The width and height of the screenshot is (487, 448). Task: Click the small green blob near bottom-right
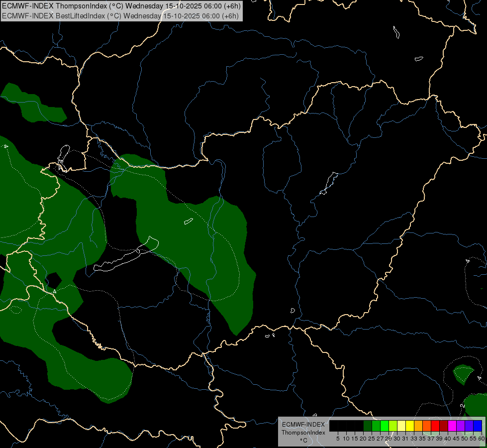click(x=464, y=373)
